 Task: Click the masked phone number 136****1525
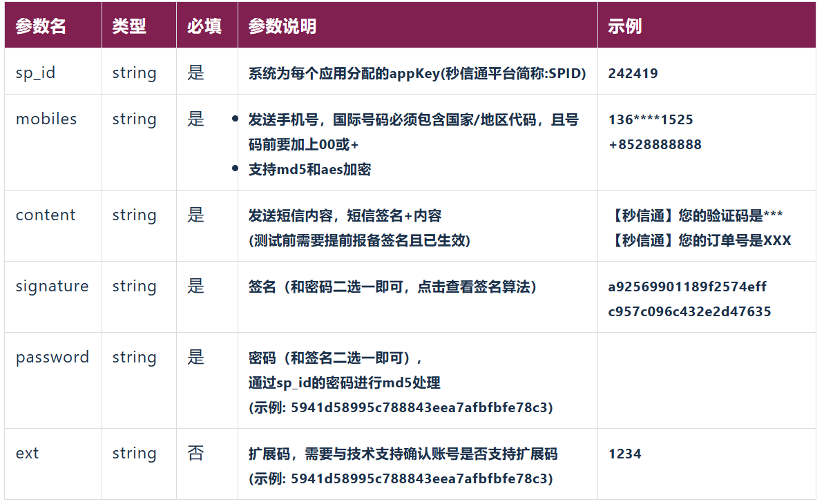(650, 119)
